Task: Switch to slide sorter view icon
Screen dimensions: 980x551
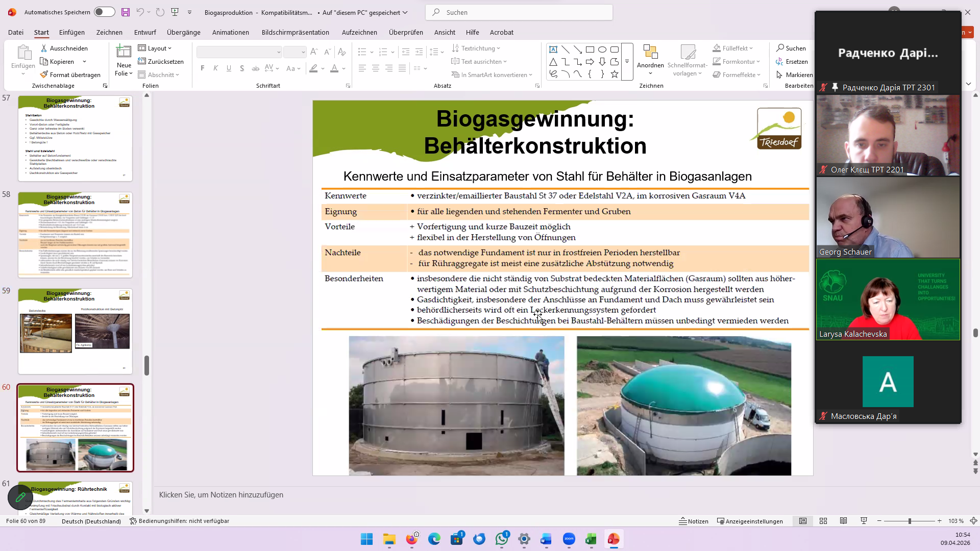Action: click(x=823, y=521)
